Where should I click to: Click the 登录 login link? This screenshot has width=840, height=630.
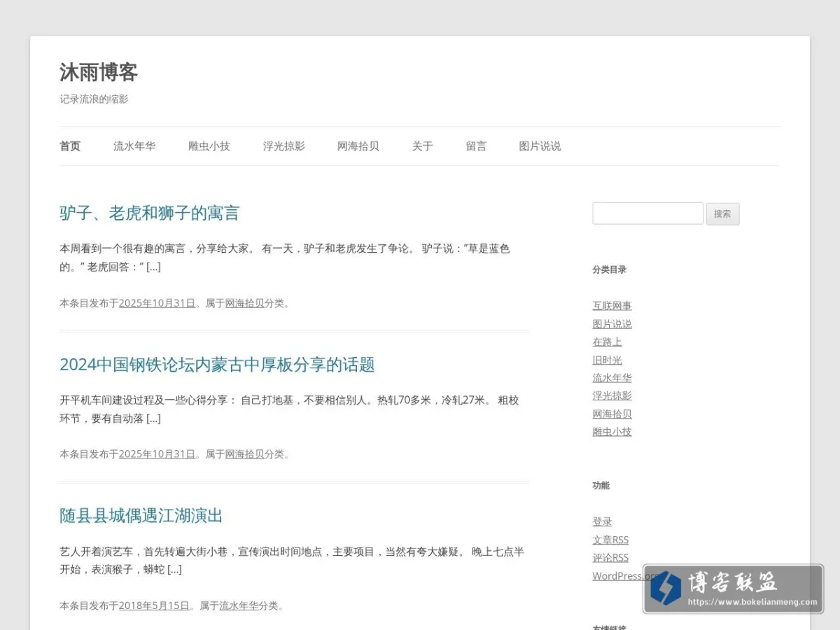(602, 521)
